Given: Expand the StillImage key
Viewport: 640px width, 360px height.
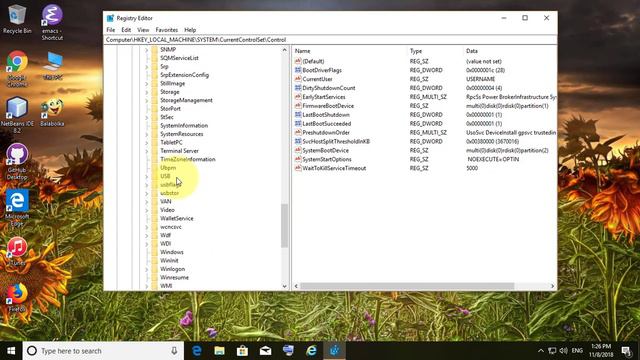Looking at the screenshot, I should [x=147, y=83].
